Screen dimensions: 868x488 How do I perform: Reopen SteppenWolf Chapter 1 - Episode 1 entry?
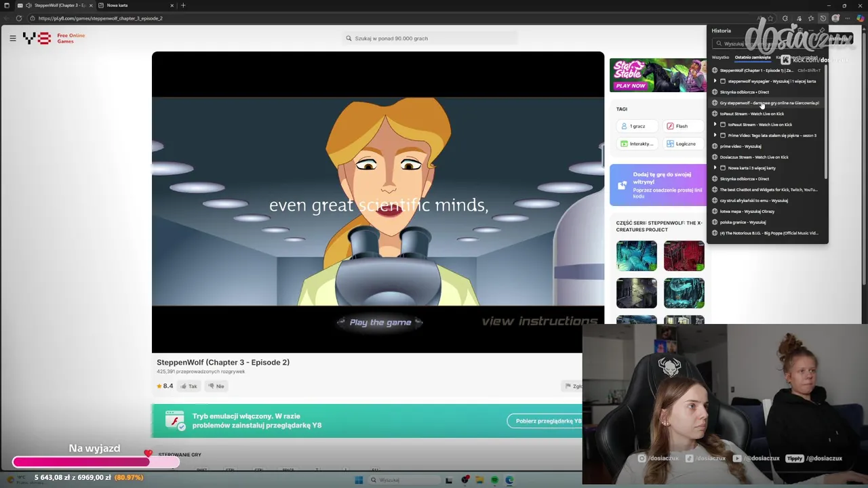coord(767,70)
